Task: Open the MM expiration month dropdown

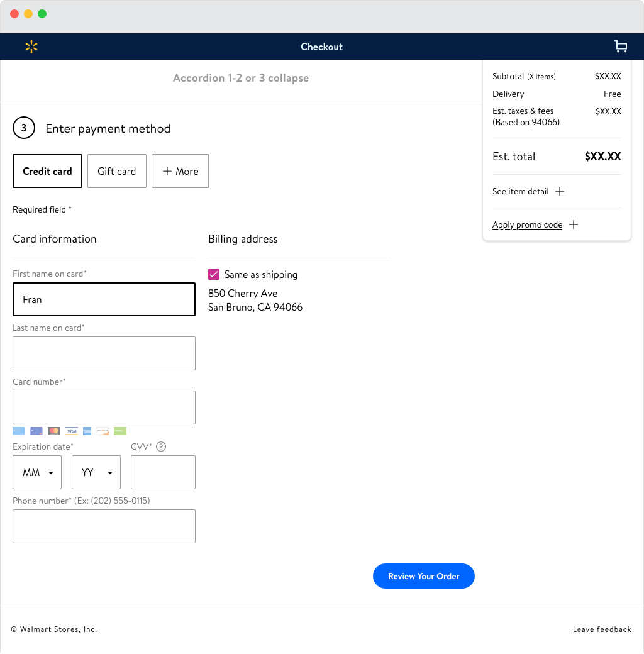Action: tap(37, 472)
